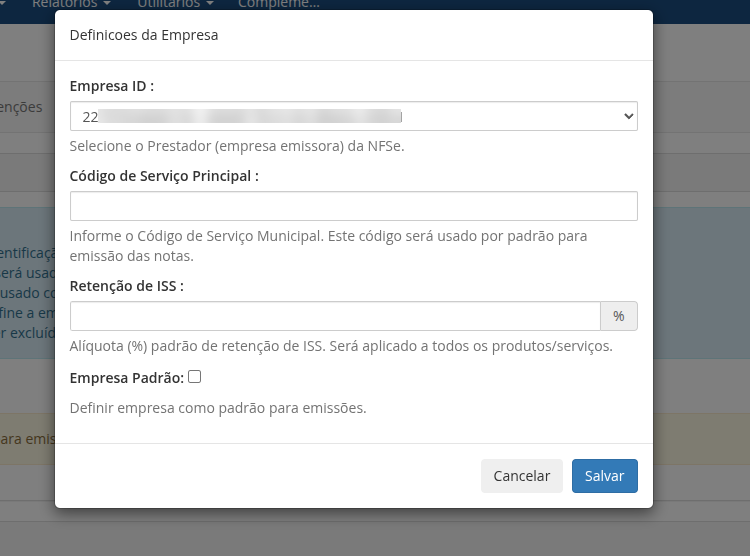
Task: Expand the Empresa ID select box
Action: coord(353,116)
